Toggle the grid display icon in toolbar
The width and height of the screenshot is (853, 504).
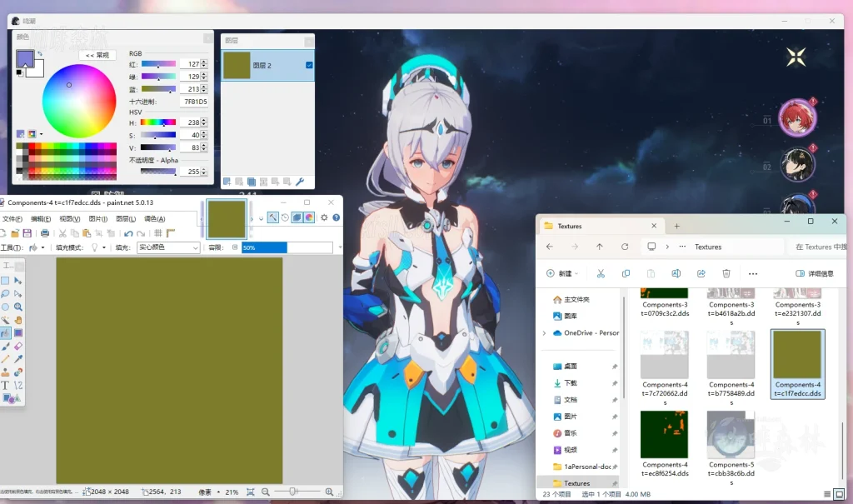pos(157,233)
